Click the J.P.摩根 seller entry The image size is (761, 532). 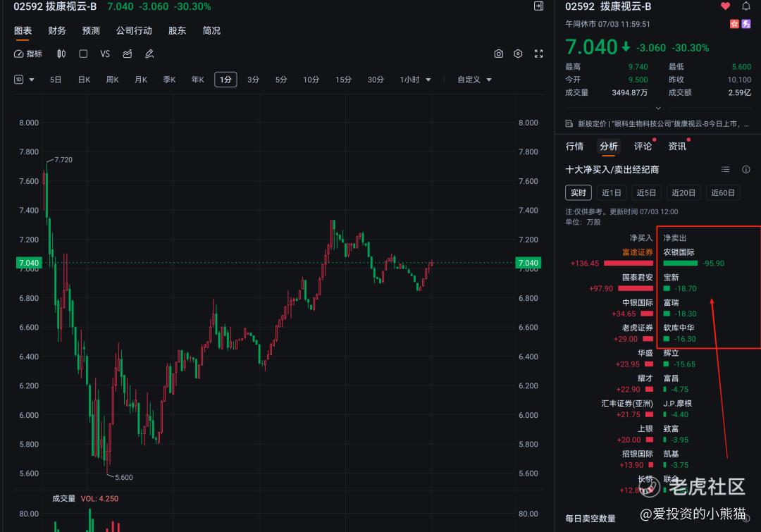pos(678,403)
